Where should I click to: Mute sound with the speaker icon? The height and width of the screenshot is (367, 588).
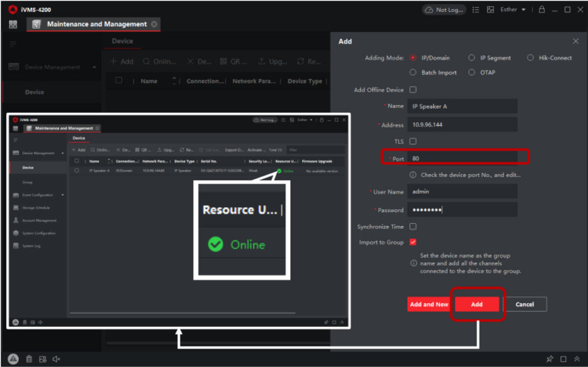[x=57, y=359]
